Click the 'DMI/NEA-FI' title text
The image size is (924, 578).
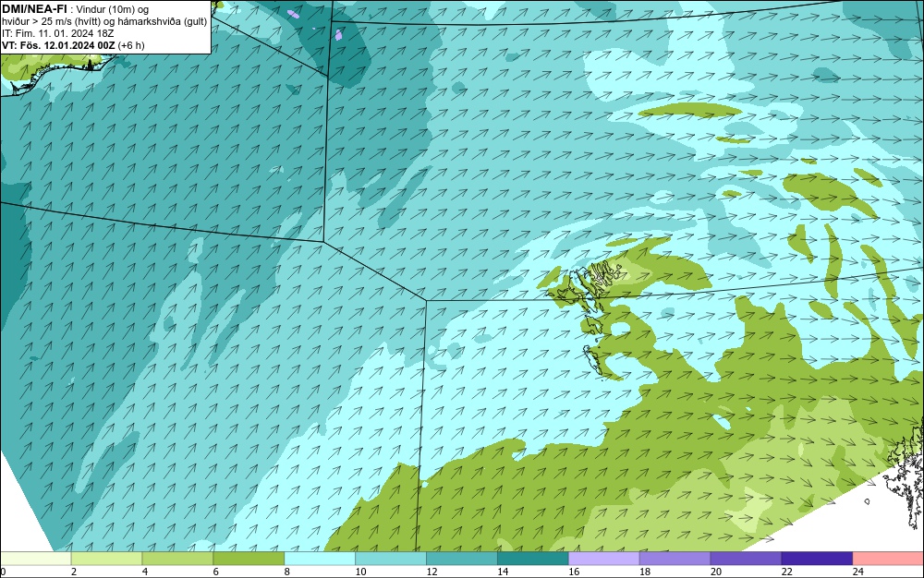tap(34, 9)
